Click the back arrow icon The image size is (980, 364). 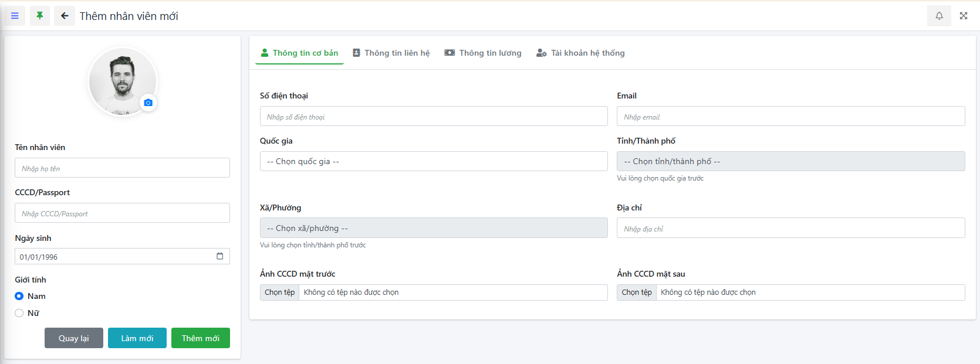pos(65,16)
